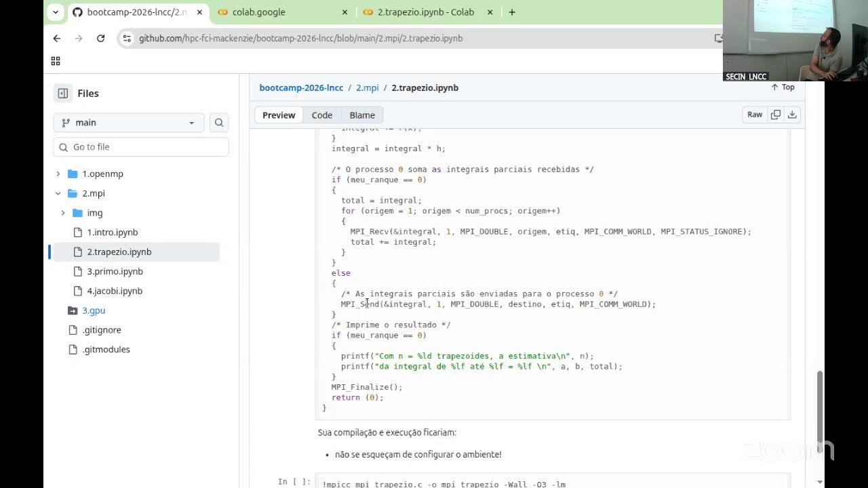
Task: Open the Raw file view
Action: tap(755, 115)
